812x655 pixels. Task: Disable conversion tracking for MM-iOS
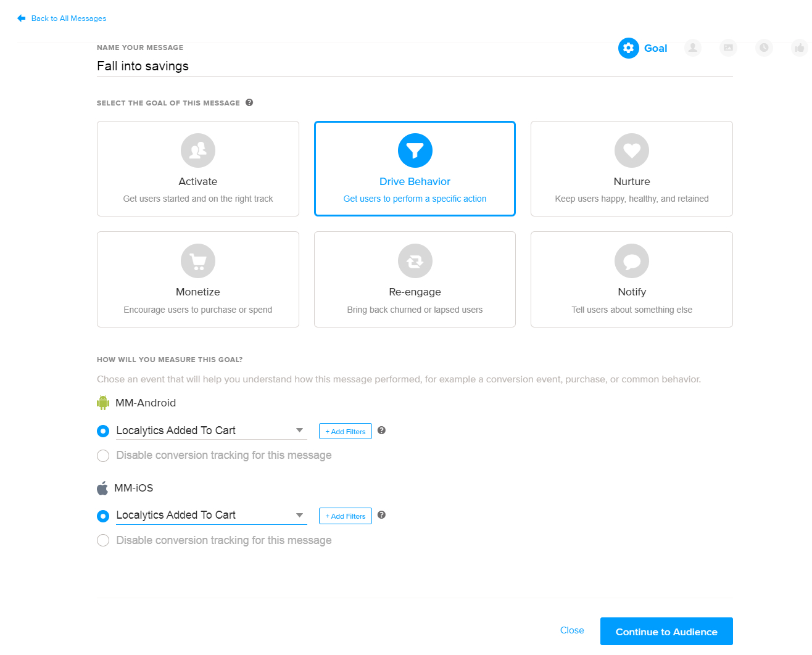tap(103, 540)
